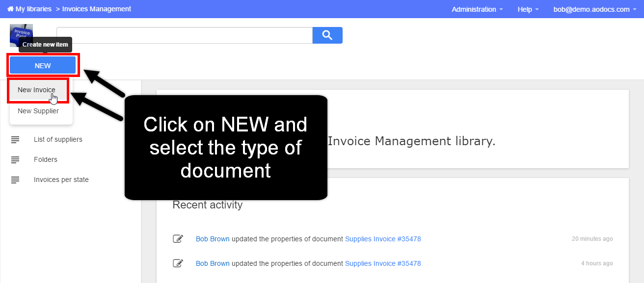The height and width of the screenshot is (283, 644).
Task: Expand the Help dropdown
Action: click(x=528, y=9)
